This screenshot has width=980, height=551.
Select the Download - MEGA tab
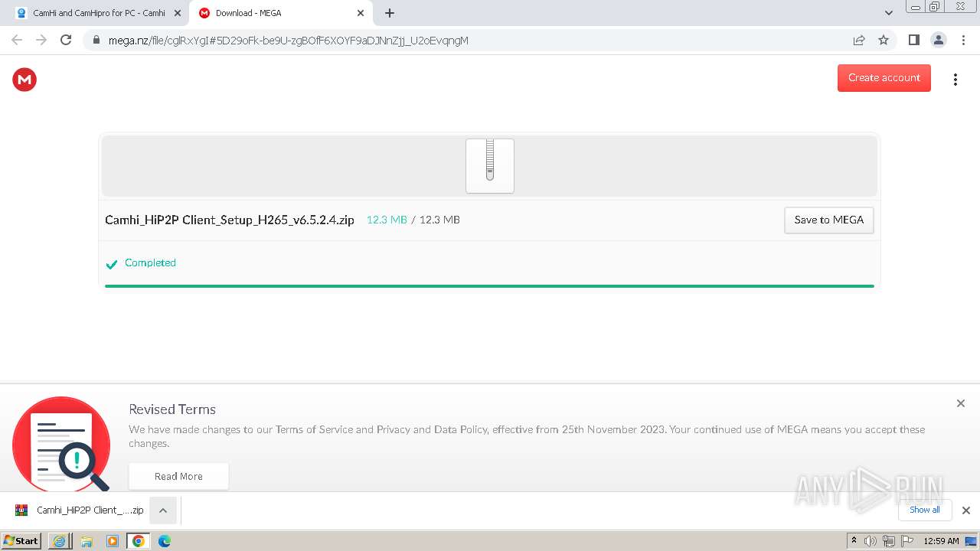[x=280, y=13]
